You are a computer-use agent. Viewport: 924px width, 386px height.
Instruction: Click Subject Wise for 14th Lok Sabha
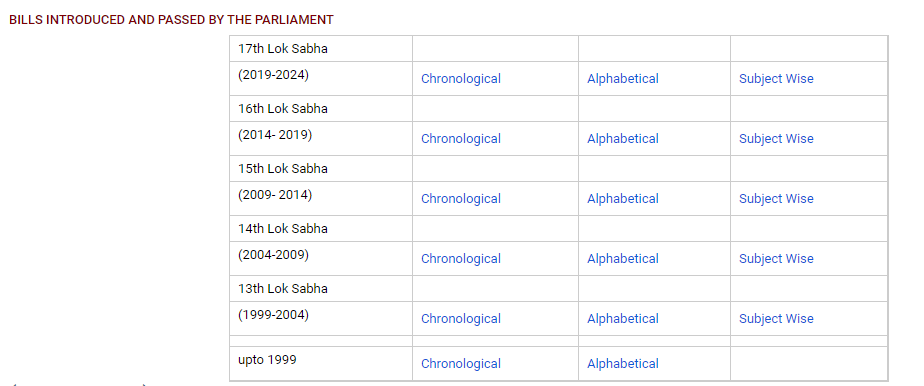click(776, 259)
